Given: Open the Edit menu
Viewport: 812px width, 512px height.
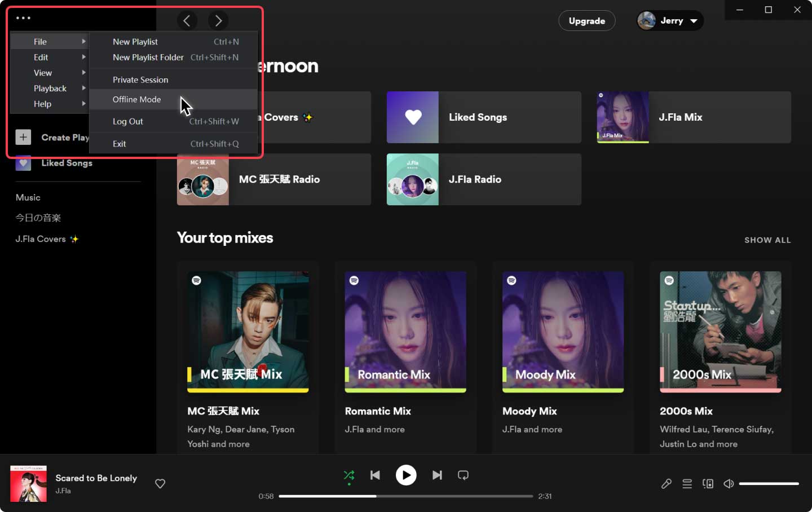Looking at the screenshot, I should (50, 57).
